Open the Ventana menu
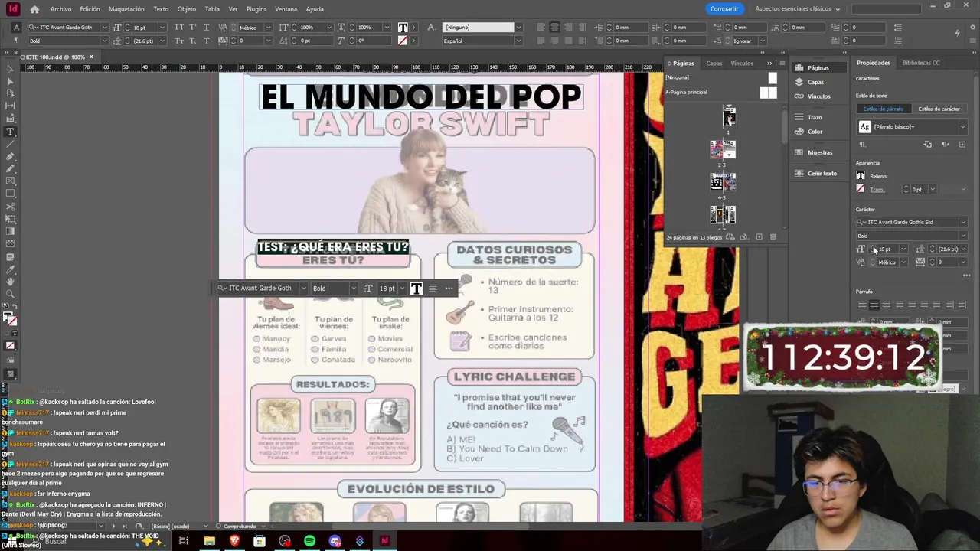Image resolution: width=980 pixels, height=551 pixels. pos(286,9)
